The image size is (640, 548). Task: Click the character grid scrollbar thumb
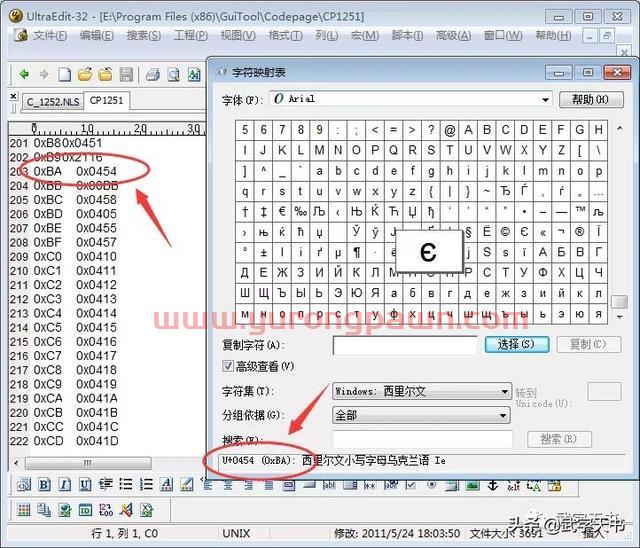(x=619, y=302)
